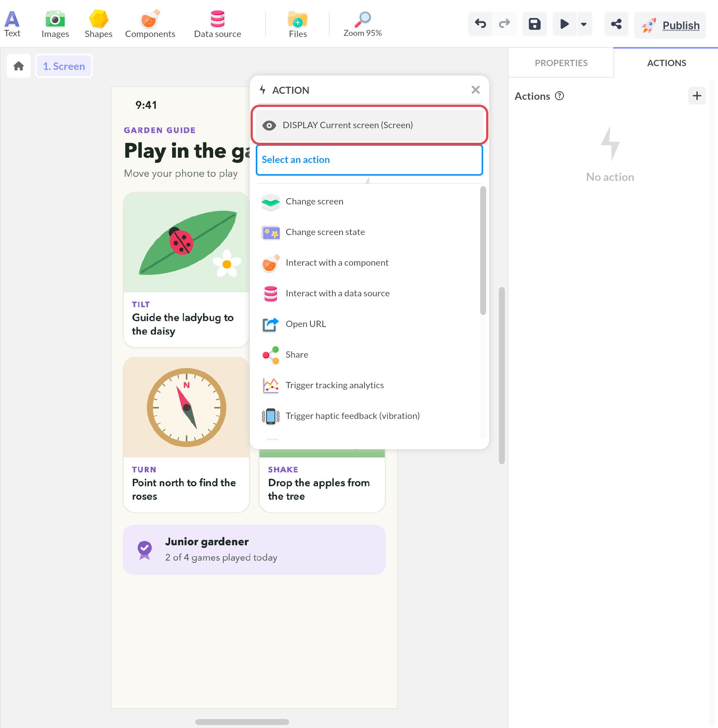718x728 pixels.
Task: Click the DISPLAY Current screen trigger row
Action: [x=369, y=125]
